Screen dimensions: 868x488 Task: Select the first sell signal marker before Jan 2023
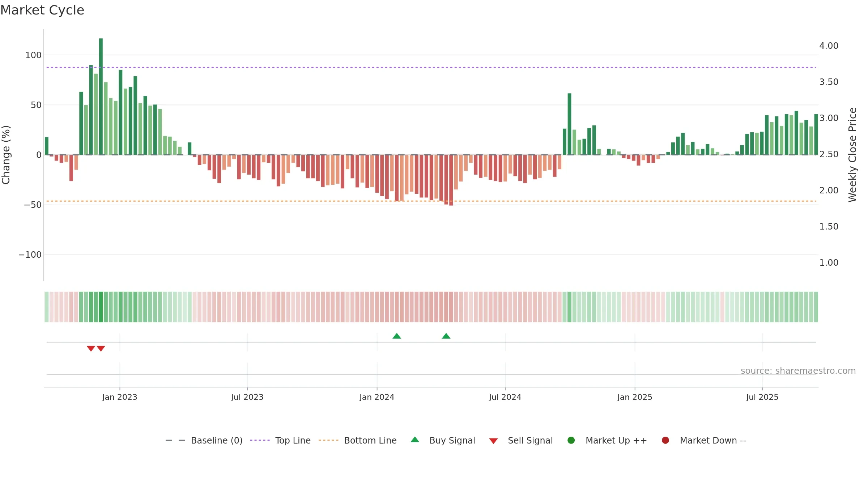coord(91,348)
